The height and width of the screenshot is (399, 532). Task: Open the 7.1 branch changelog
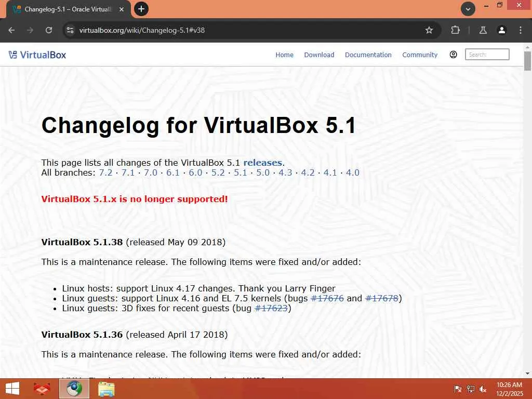pyautogui.click(x=128, y=172)
